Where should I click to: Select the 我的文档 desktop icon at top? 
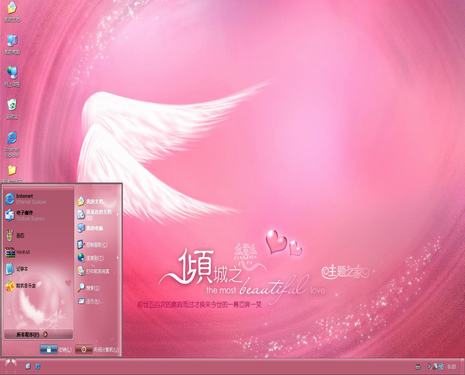click(x=12, y=12)
